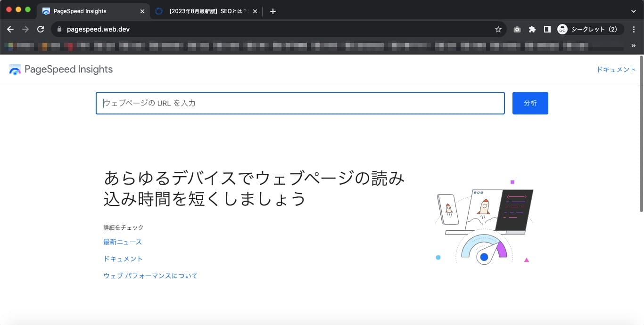This screenshot has width=644, height=325.
Task: Click the 詳細をチェック text
Action: 124,227
